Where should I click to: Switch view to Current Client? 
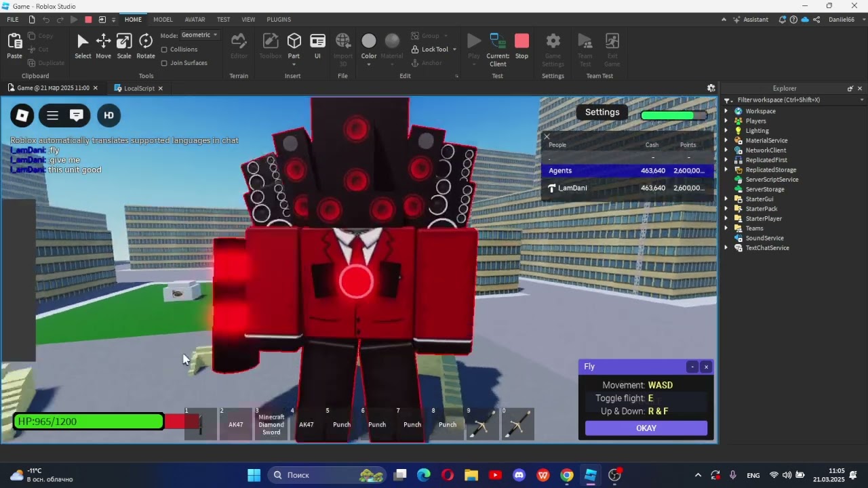point(498,49)
